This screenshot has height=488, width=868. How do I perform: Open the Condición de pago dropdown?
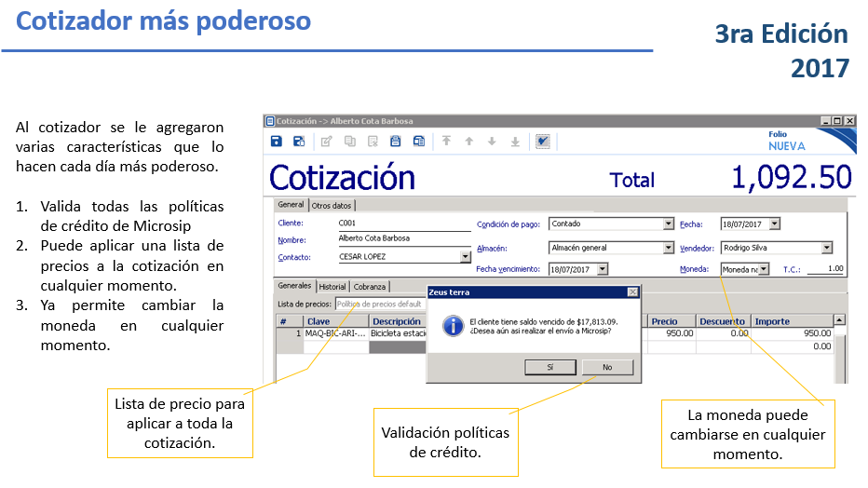[x=669, y=224]
